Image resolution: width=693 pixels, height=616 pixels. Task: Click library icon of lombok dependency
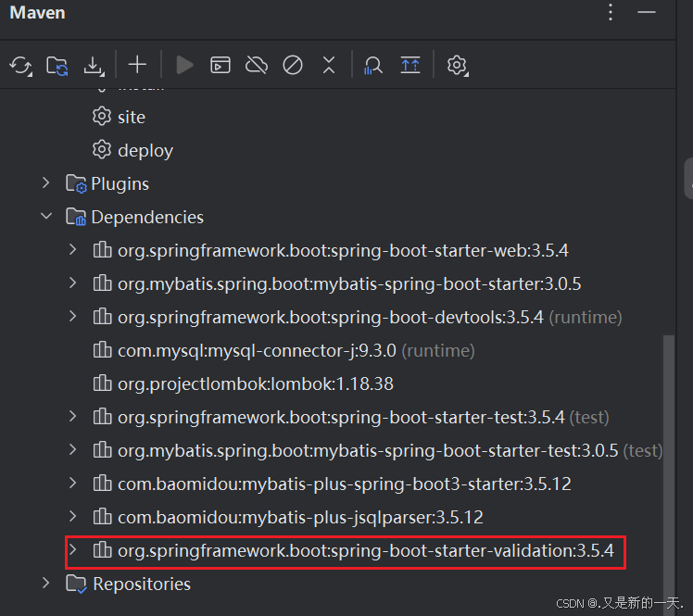[102, 383]
